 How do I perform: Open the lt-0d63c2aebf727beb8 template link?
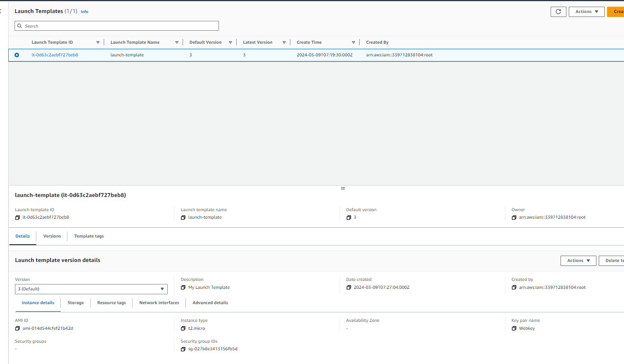coord(55,55)
